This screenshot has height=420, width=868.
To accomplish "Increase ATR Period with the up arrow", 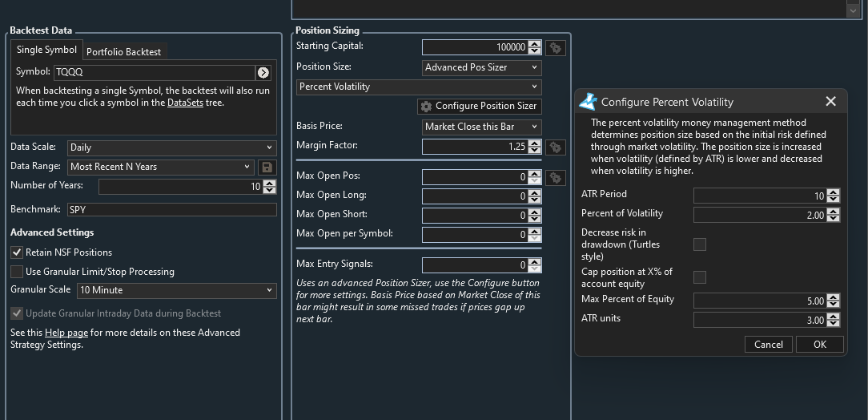I will coord(834,192).
